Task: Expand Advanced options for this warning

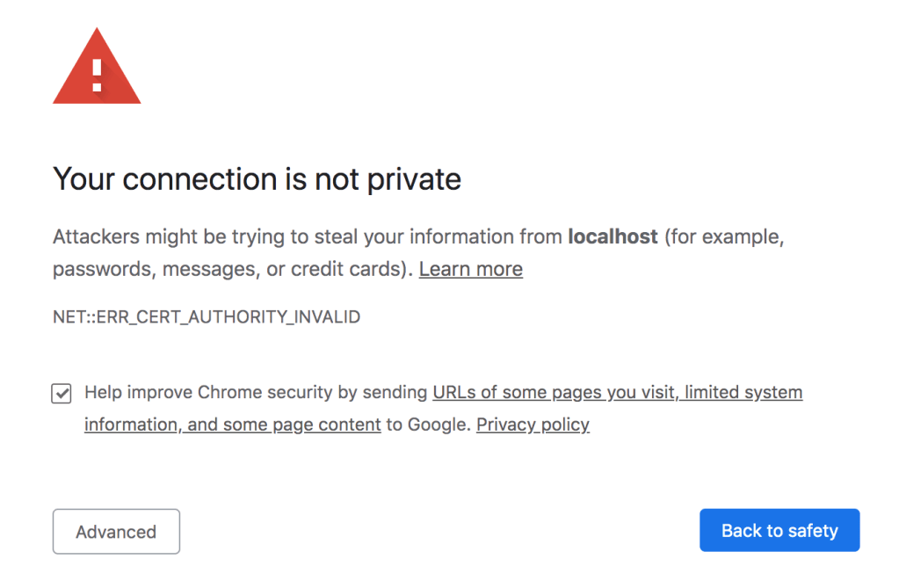Action: 115,531
